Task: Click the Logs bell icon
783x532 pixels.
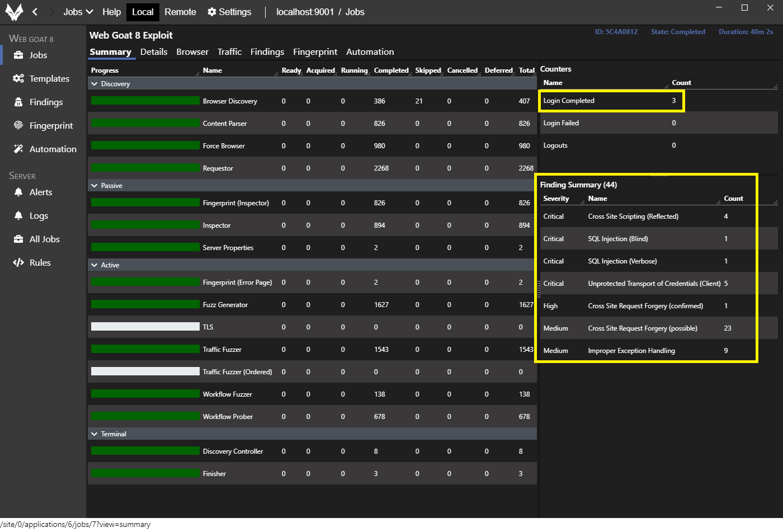Action: coord(18,215)
